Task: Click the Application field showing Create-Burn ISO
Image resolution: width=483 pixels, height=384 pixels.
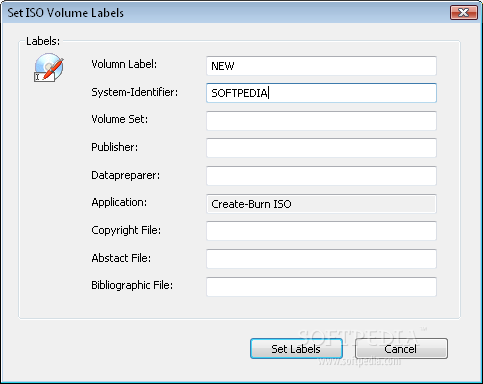Action: (x=321, y=204)
